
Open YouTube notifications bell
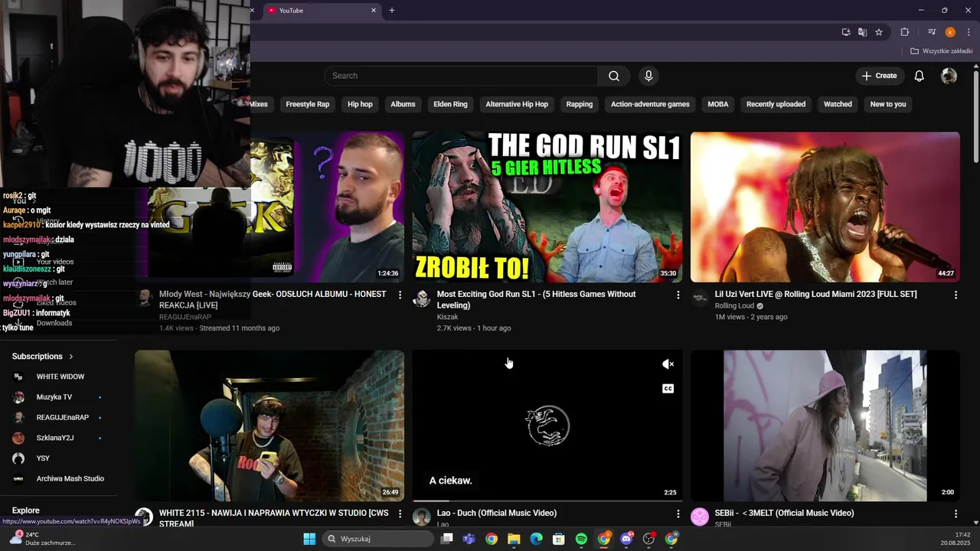920,76
